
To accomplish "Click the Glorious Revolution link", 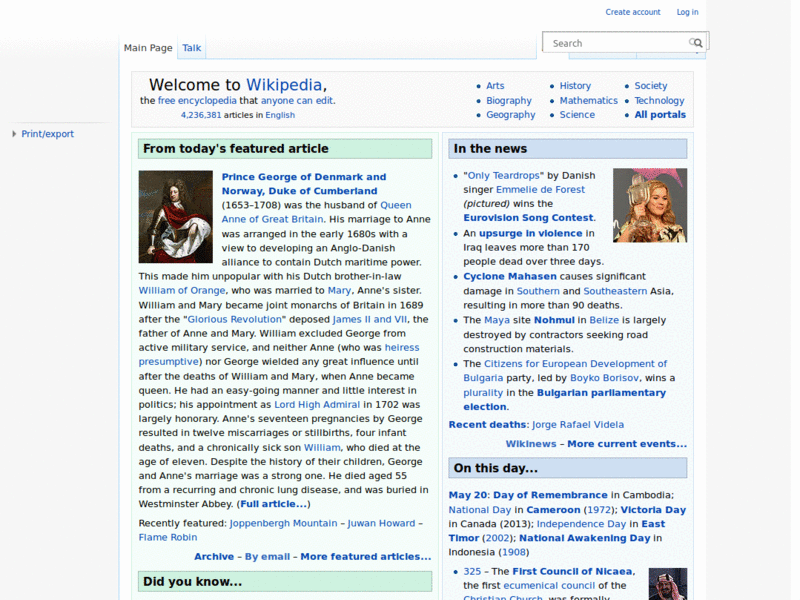I will coord(234,319).
